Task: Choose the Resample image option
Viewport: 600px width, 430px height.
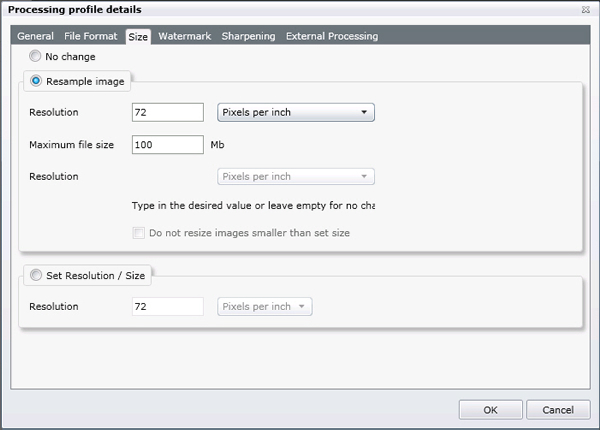Action: (x=36, y=80)
